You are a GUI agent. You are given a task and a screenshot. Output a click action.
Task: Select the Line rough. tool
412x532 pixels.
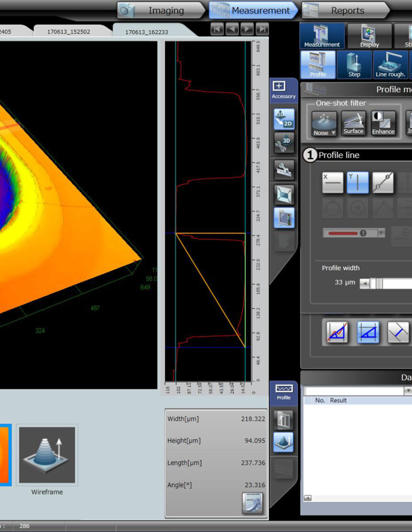pyautogui.click(x=390, y=65)
